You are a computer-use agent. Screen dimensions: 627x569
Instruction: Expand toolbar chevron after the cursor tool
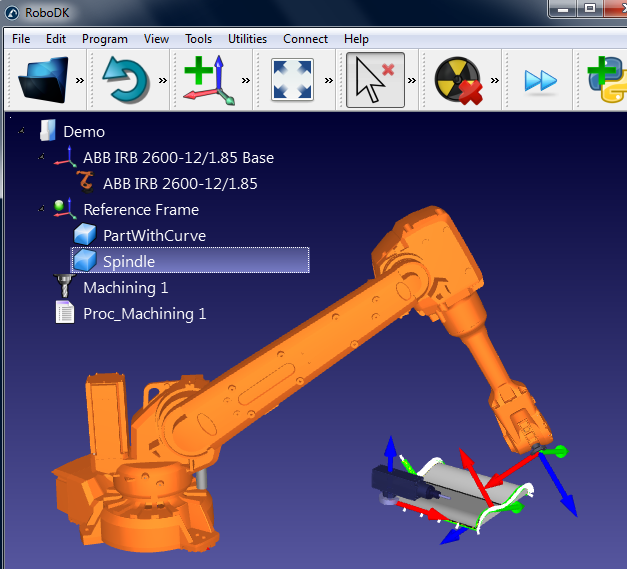pyautogui.click(x=412, y=81)
